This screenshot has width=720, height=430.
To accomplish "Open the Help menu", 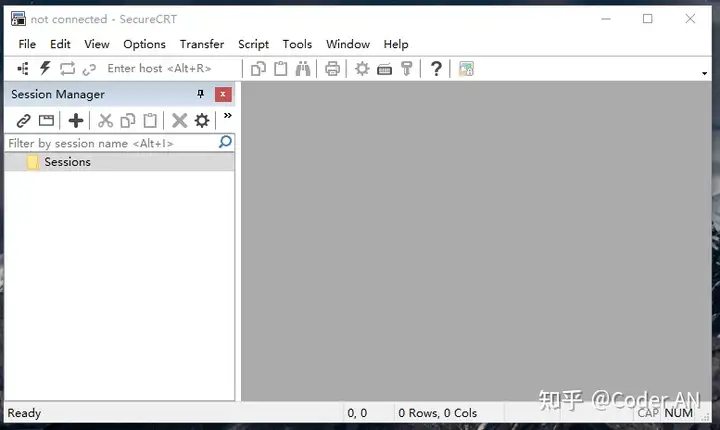I will (x=396, y=44).
